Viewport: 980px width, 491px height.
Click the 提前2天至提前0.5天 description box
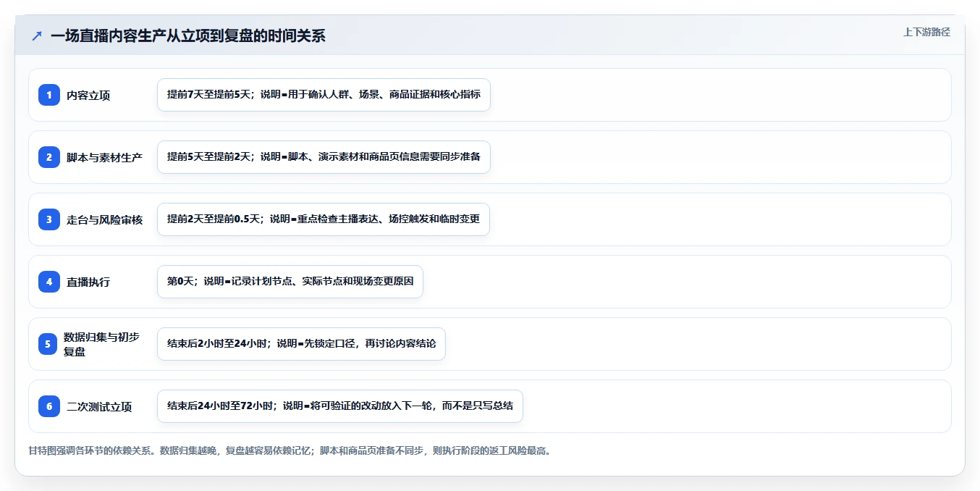pyautogui.click(x=324, y=219)
